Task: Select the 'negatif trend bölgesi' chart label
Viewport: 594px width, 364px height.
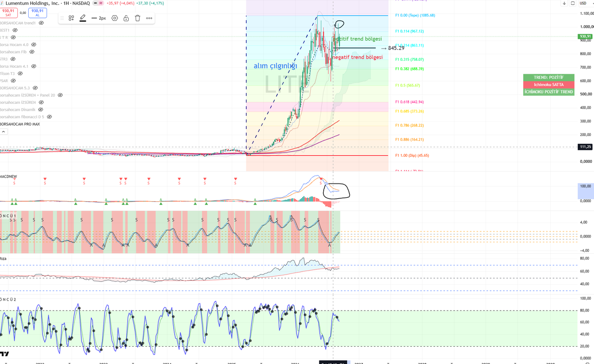Action: coord(358,57)
